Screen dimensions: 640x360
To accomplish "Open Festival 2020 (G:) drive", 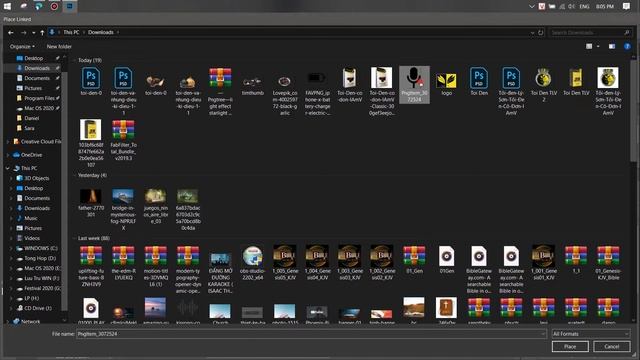I will click(42, 288).
